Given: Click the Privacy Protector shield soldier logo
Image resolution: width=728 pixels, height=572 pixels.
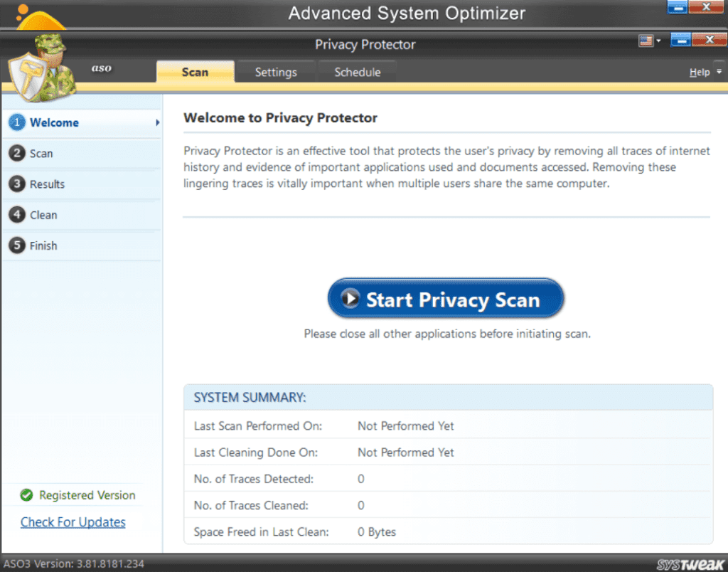Looking at the screenshot, I should tap(43, 68).
